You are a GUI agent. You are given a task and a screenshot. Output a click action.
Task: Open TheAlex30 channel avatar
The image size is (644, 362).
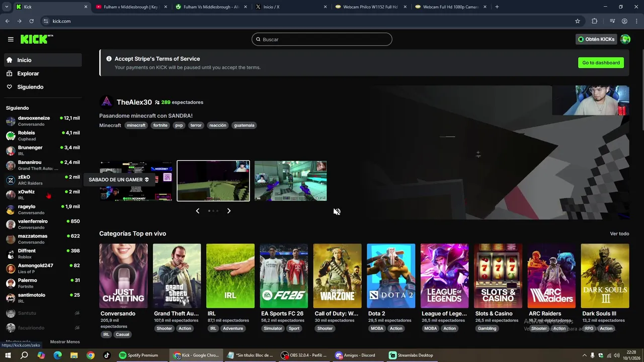coord(106,102)
